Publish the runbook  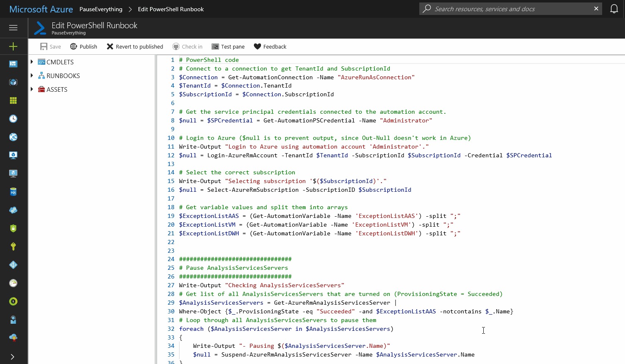(83, 46)
